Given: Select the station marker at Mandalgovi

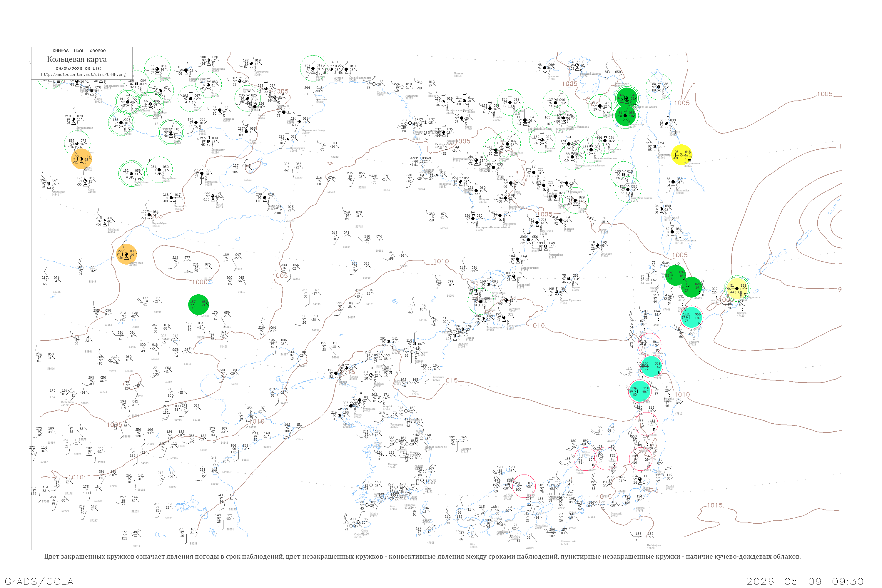Looking at the screenshot, I should click(x=49, y=184).
